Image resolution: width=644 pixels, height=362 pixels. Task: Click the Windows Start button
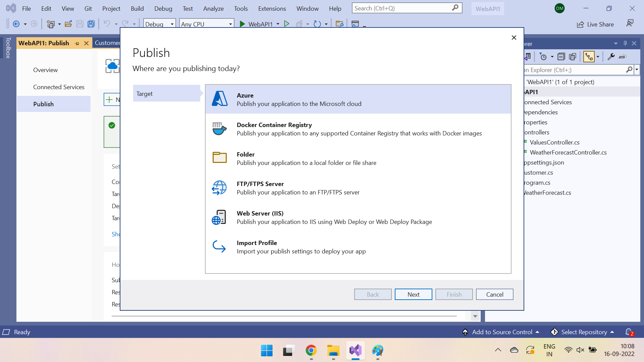pyautogui.click(x=267, y=351)
